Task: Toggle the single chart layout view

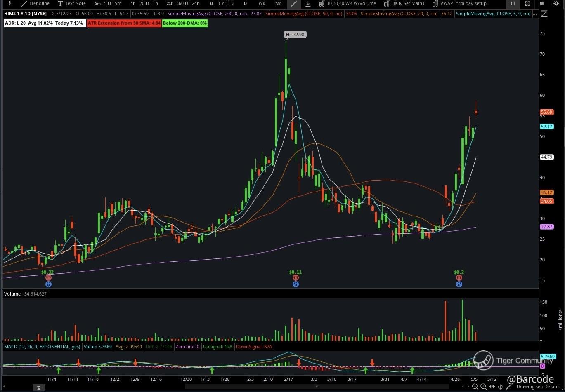Action: click(513, 3)
